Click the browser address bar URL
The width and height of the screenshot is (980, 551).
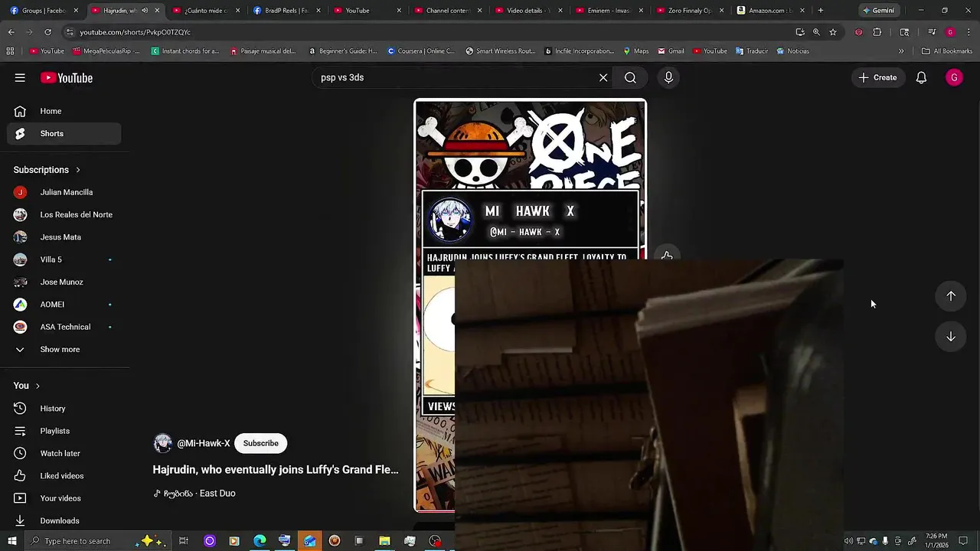136,32
